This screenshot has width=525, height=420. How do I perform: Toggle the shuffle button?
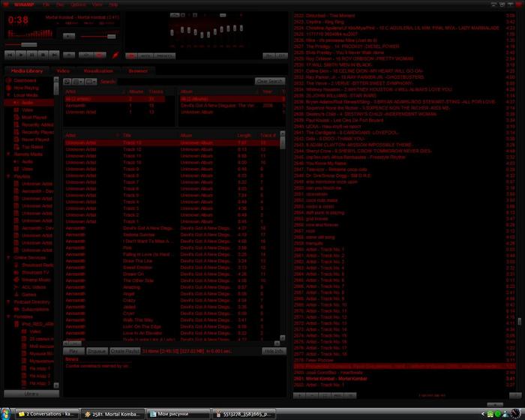pos(86,55)
